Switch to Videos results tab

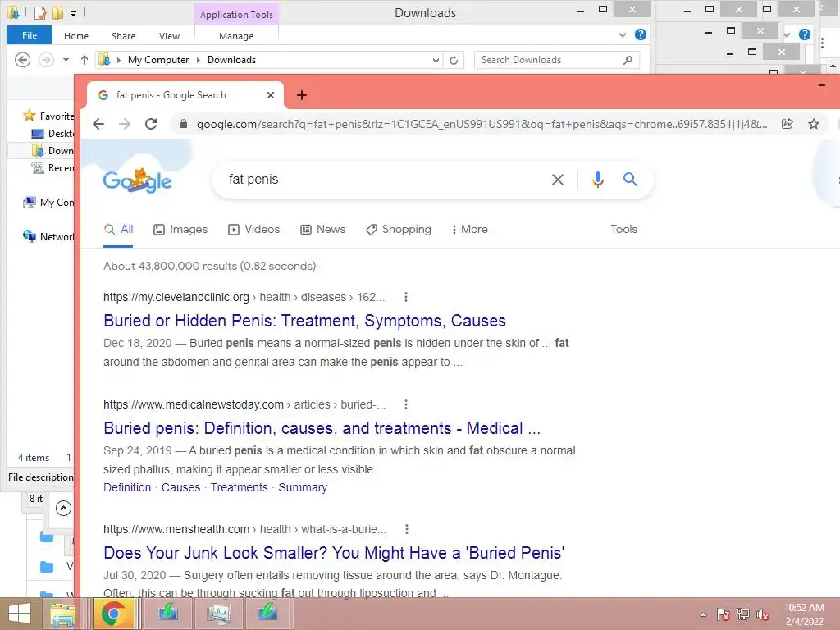tap(254, 230)
